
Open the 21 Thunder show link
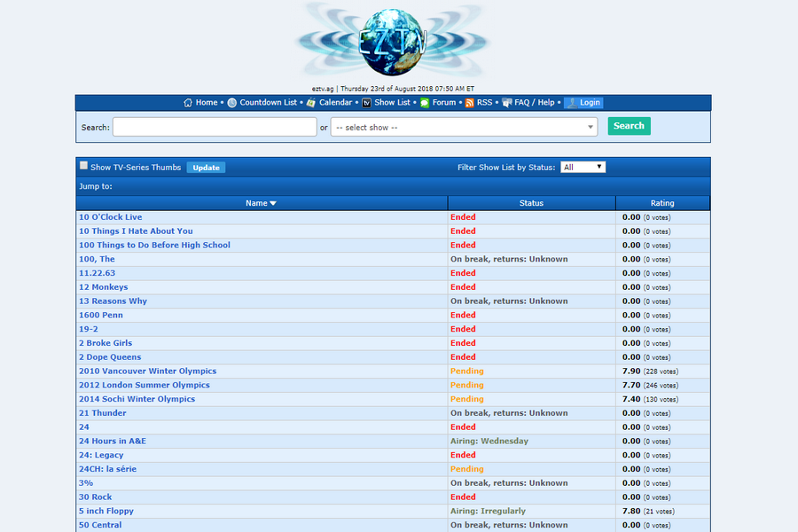click(x=102, y=413)
